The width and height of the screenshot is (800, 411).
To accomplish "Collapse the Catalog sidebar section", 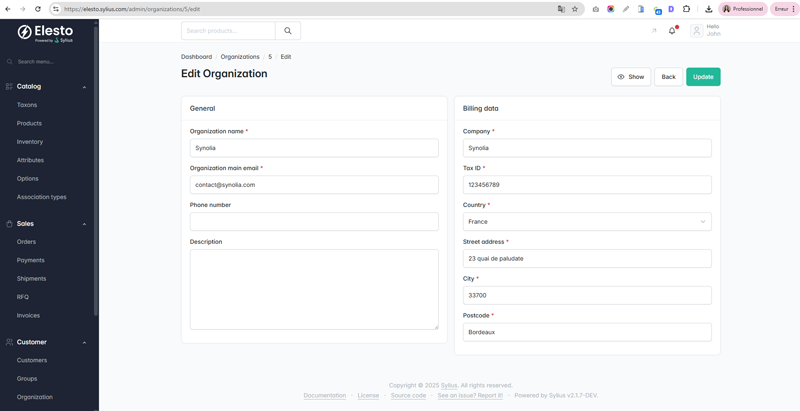I will (84, 87).
